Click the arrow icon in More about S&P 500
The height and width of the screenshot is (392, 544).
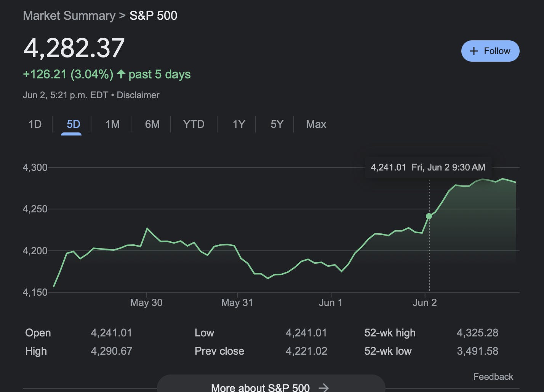323,388
